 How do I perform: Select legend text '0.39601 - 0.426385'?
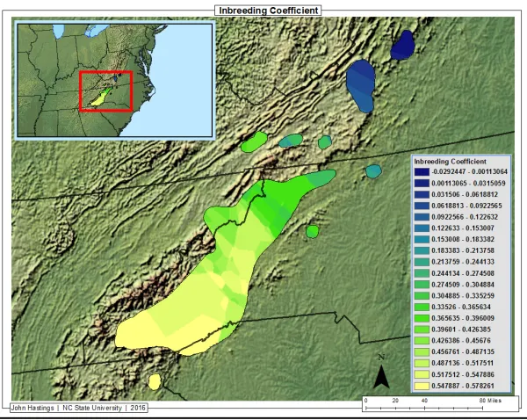[461, 329]
